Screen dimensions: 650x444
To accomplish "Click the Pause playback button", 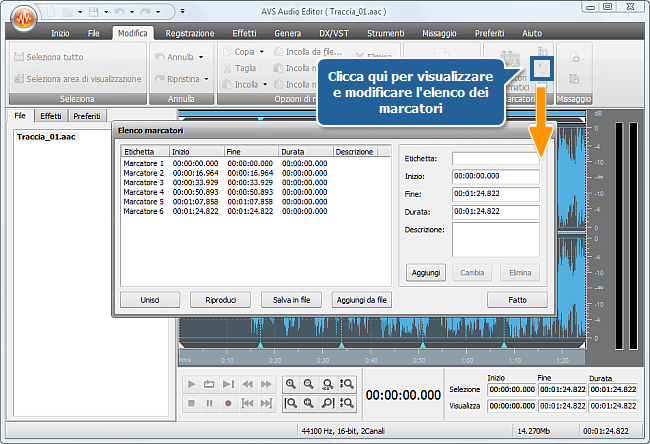I will [x=209, y=403].
